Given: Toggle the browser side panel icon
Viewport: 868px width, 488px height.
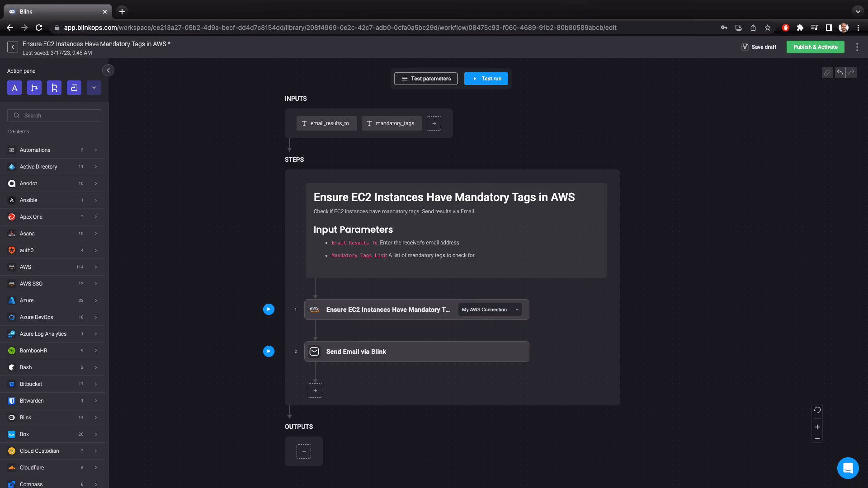Looking at the screenshot, I should 829,28.
